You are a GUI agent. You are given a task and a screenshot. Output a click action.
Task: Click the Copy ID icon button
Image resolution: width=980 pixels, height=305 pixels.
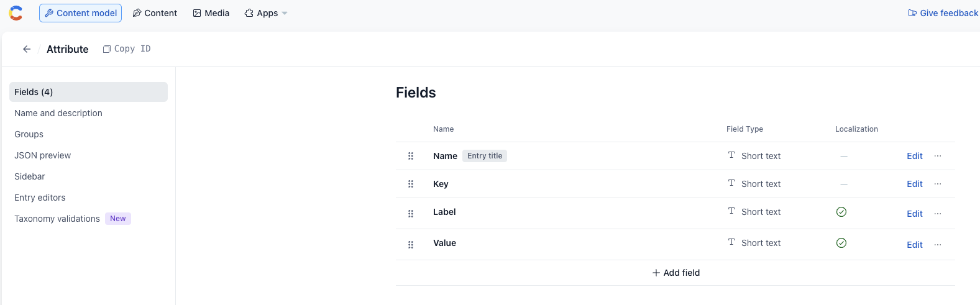pos(107,49)
